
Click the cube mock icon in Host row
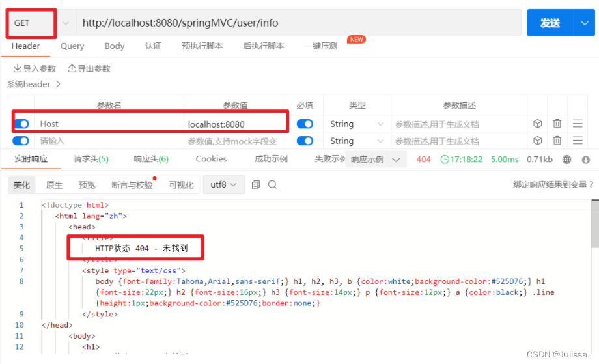[538, 124]
